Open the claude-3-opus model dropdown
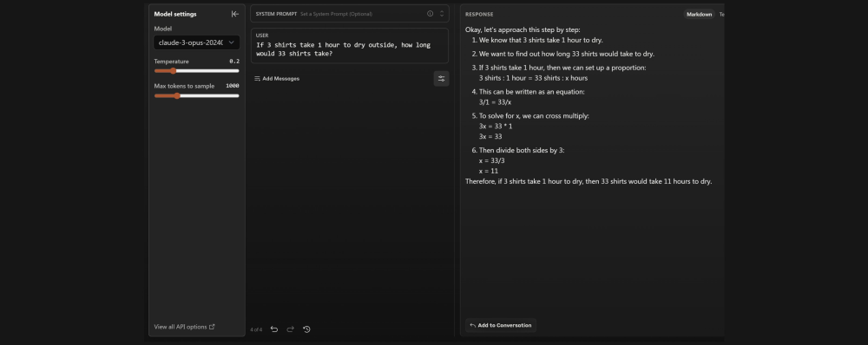868x345 pixels. point(196,42)
